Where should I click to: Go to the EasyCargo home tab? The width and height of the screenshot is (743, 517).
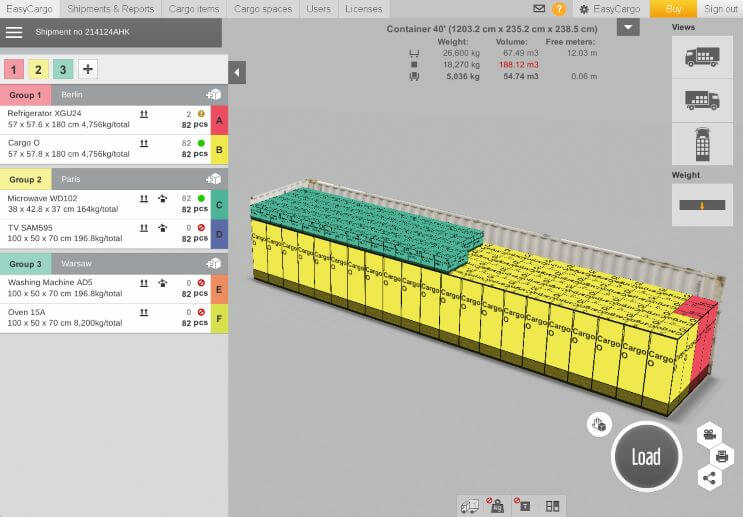[x=29, y=9]
